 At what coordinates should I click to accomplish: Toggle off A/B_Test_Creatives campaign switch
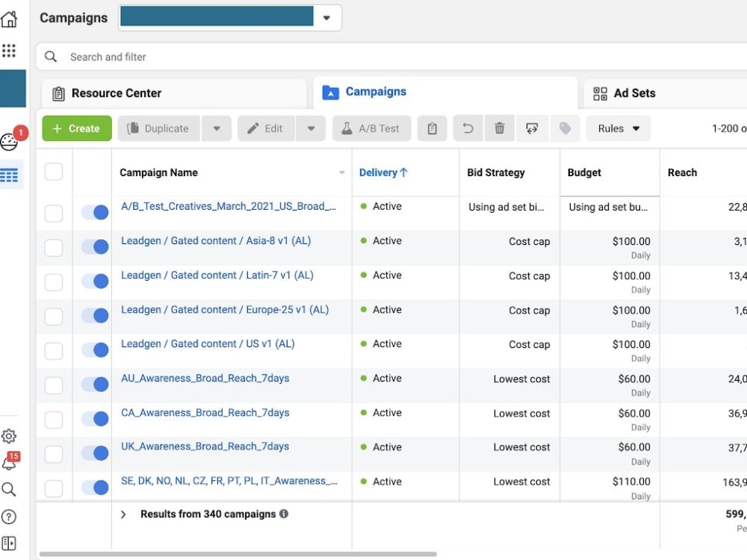(95, 212)
